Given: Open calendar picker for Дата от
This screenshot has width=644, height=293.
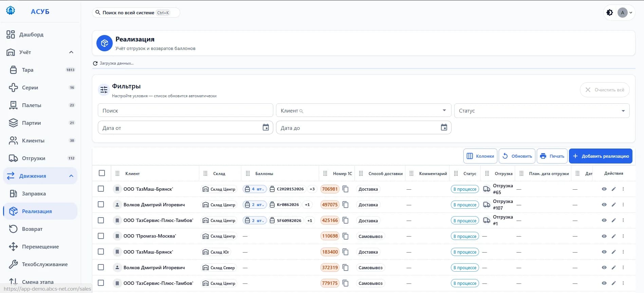Looking at the screenshot, I should point(266,127).
